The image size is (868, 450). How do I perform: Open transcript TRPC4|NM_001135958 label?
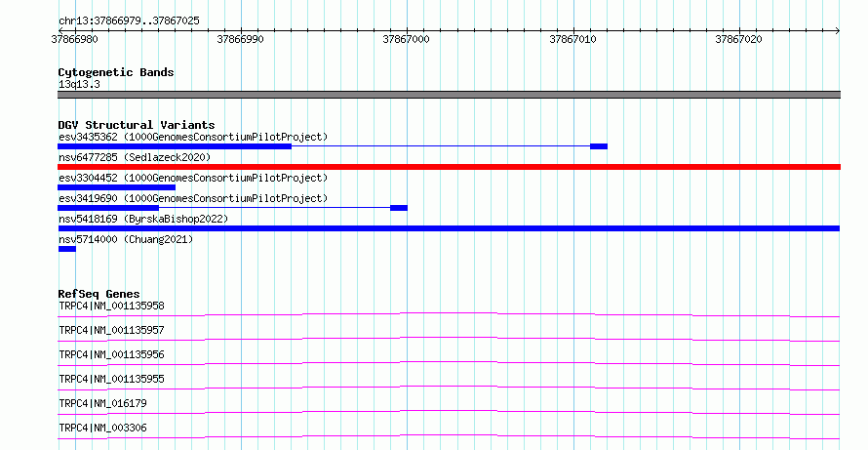click(112, 306)
